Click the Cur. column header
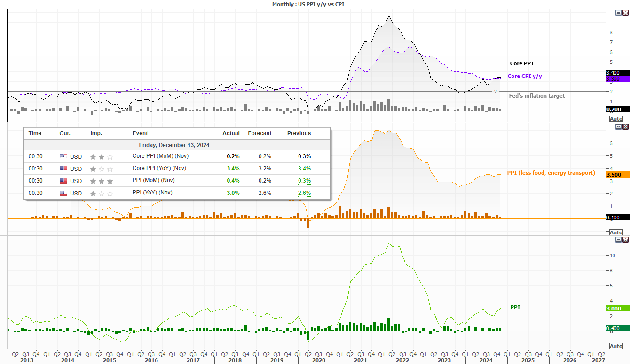The image size is (630, 364). (65, 133)
